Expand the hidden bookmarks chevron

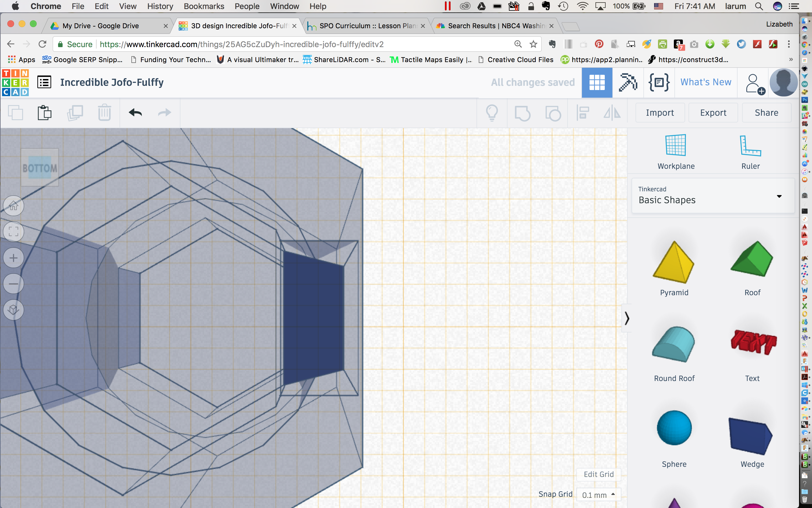(791, 60)
